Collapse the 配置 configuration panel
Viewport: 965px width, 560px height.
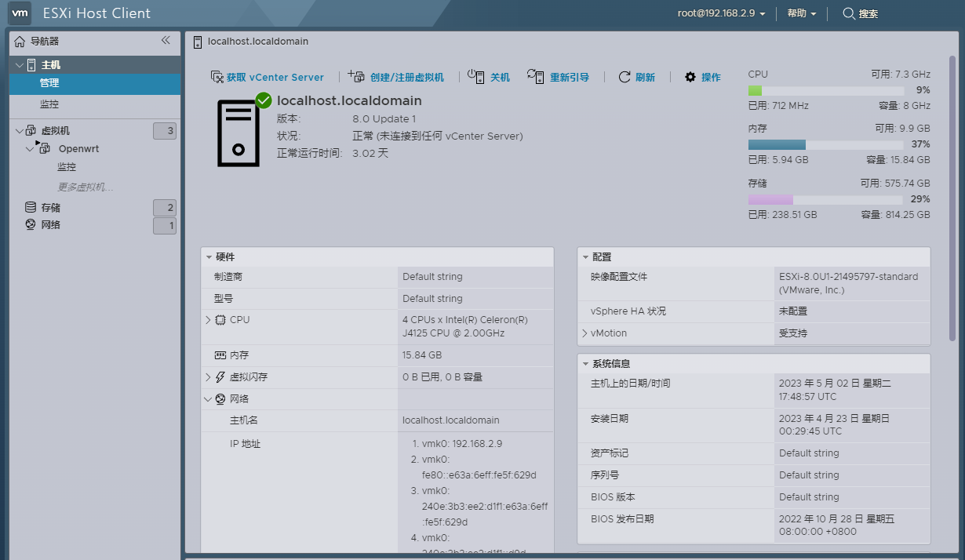(x=585, y=256)
